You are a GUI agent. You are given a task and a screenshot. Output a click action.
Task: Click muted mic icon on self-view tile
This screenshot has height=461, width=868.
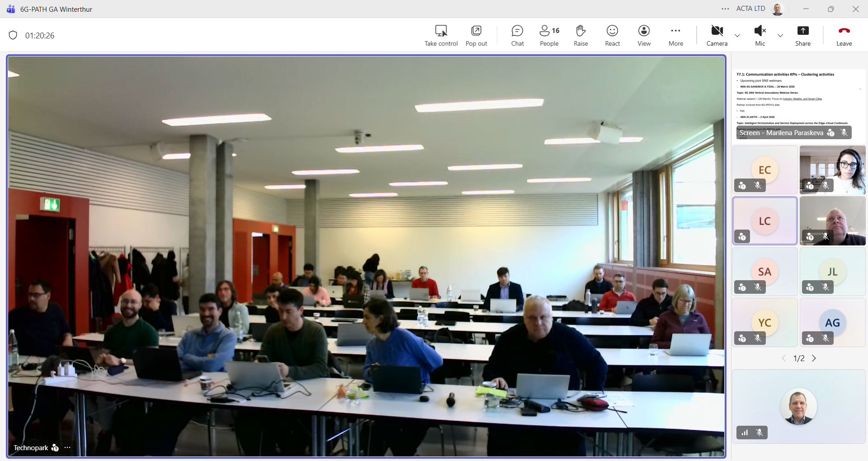tap(759, 433)
